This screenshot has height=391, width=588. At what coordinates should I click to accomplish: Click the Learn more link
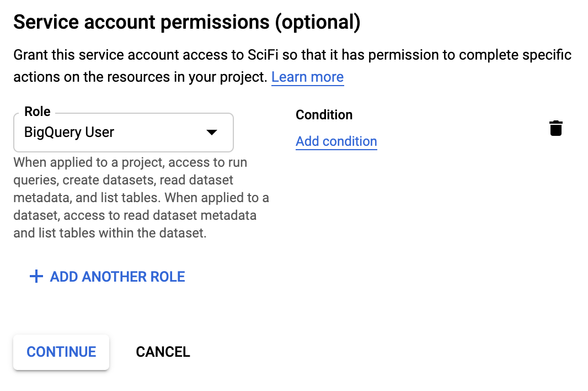point(307,77)
